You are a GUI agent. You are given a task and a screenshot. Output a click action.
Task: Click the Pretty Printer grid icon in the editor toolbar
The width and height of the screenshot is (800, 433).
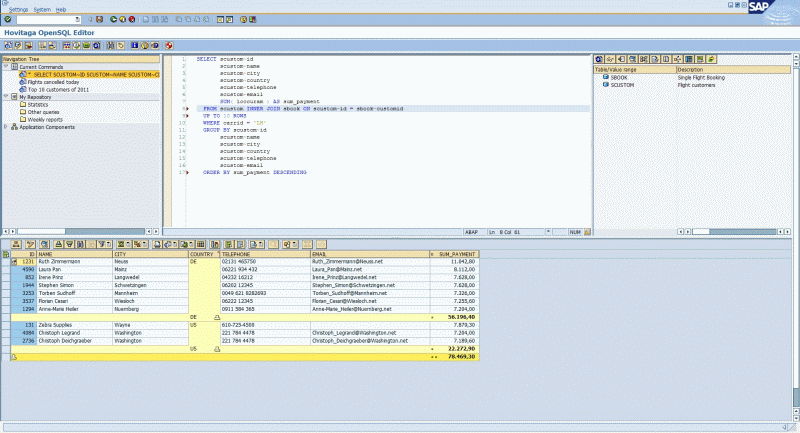[x=66, y=45]
